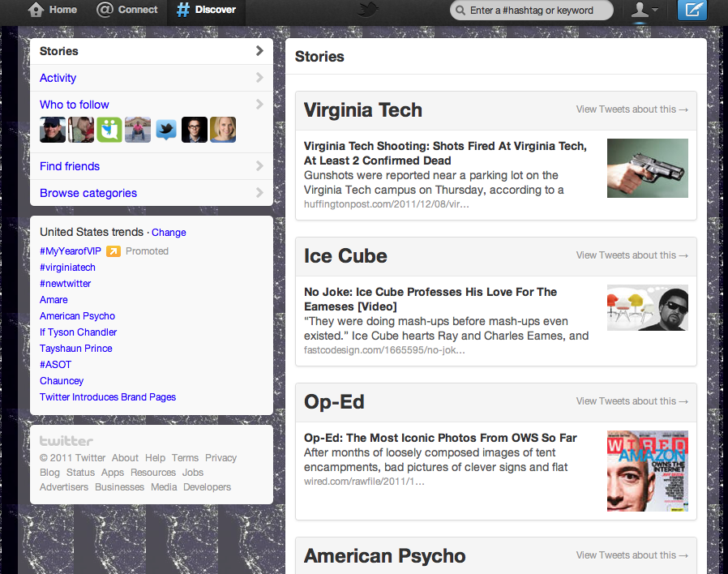
Task: Expand the Who to follow chevron
Action: point(259,104)
